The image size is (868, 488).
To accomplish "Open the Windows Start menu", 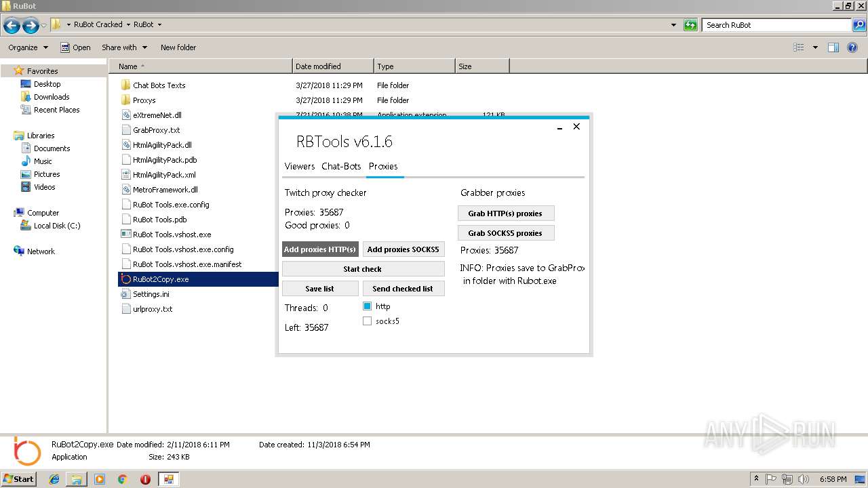I will 19,479.
